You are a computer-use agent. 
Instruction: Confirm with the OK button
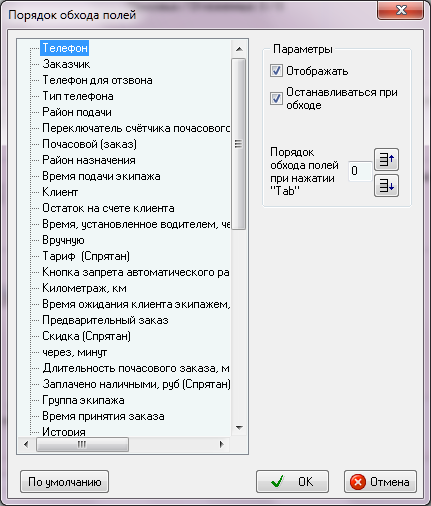pos(292,482)
